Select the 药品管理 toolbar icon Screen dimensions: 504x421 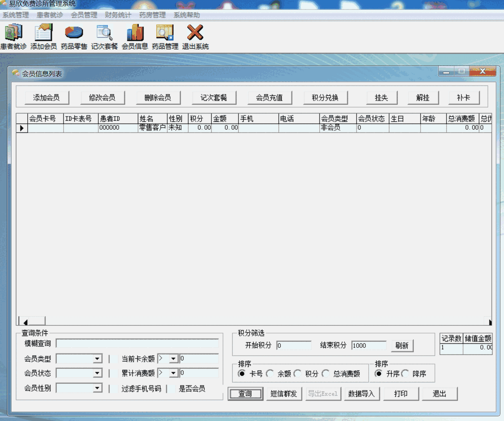tap(164, 35)
